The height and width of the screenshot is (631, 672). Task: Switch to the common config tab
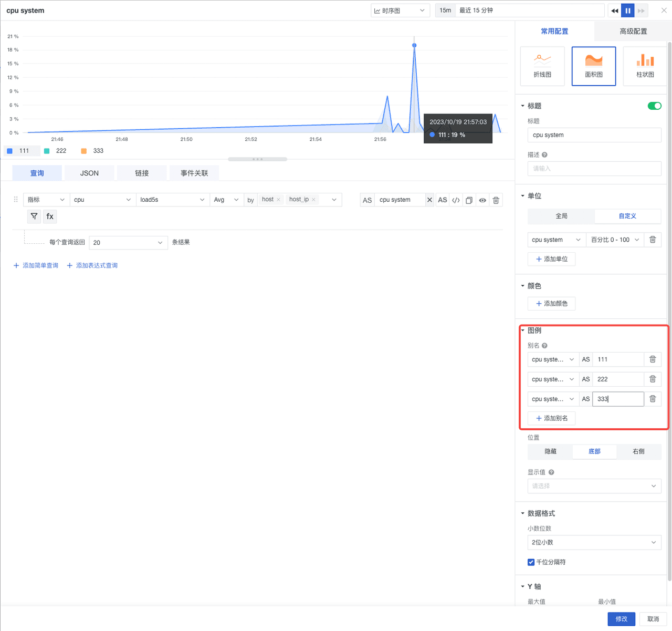(554, 32)
